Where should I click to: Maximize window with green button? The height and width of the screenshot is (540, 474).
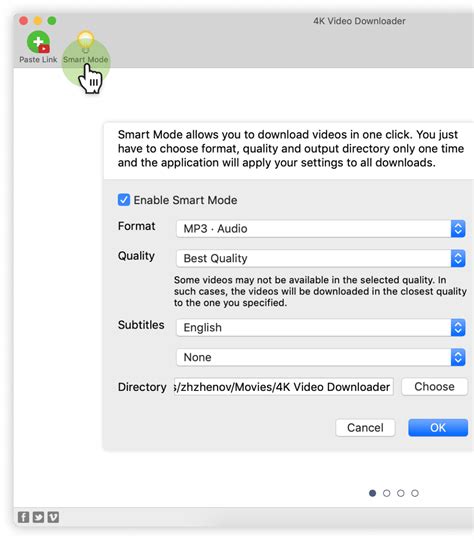52,21
